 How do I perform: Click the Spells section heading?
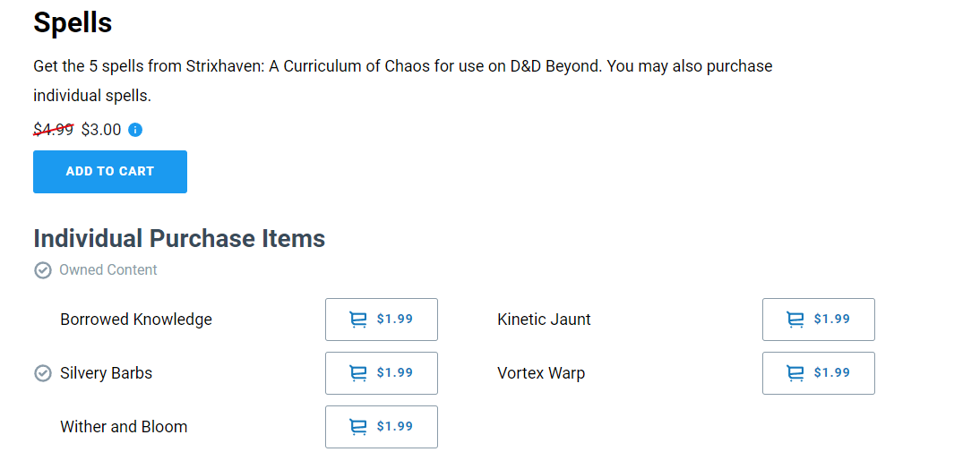point(73,23)
